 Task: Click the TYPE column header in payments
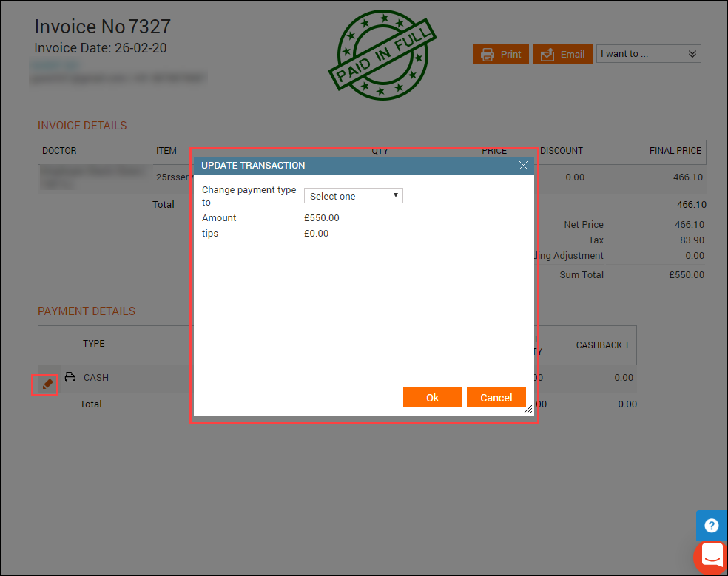point(94,344)
